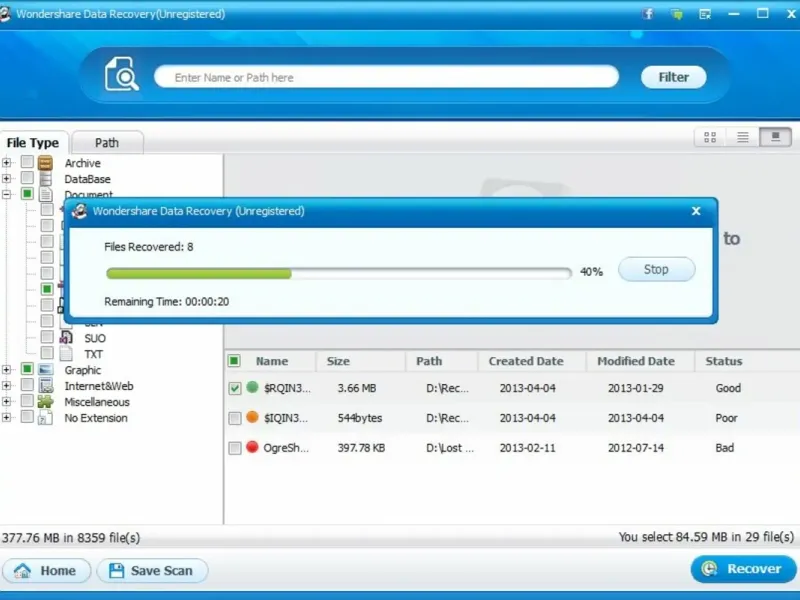Select the File Type tab
800x600 pixels.
[33, 142]
